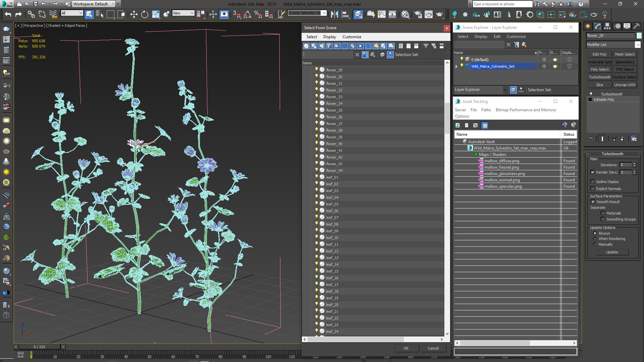Image resolution: width=644 pixels, height=362 pixels.
Task: Click the Redo arrow in main toolbar
Action: point(18,14)
